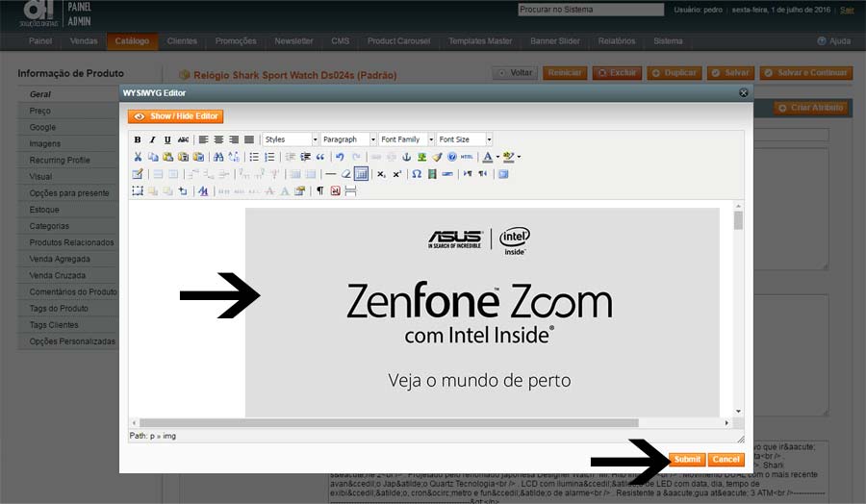Click the Voltar button
Viewport: 866px width, 504px height.
click(515, 73)
